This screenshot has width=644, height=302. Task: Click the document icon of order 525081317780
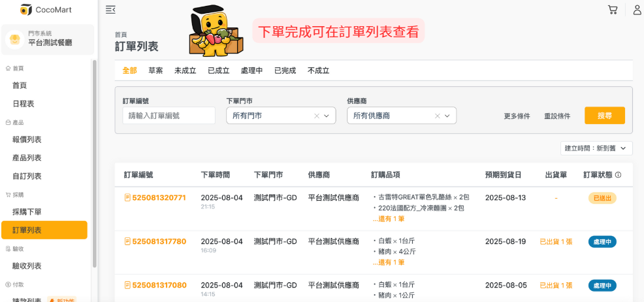(x=127, y=241)
